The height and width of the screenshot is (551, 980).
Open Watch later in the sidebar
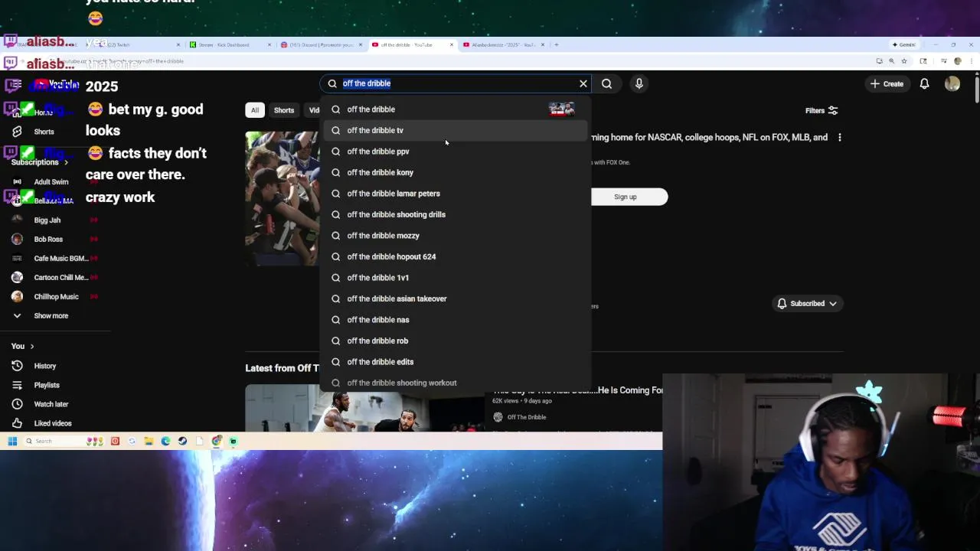[x=51, y=404]
